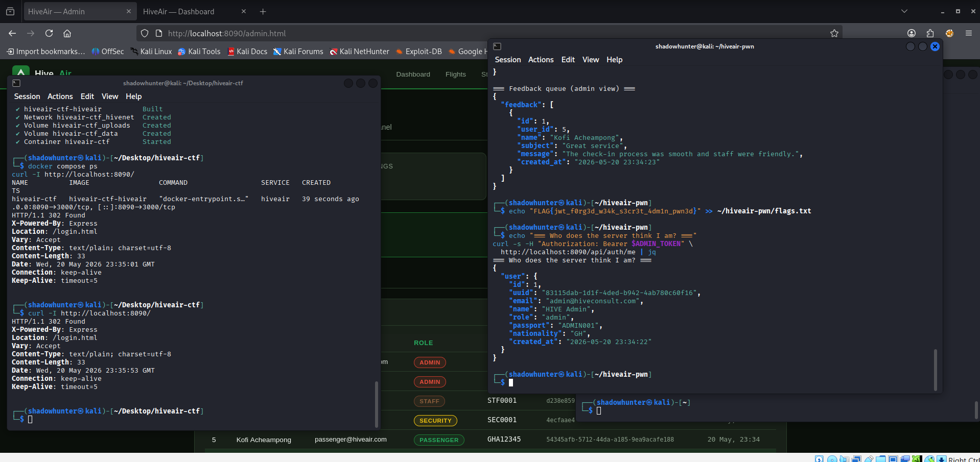Go back with the browser back arrow

click(12, 33)
